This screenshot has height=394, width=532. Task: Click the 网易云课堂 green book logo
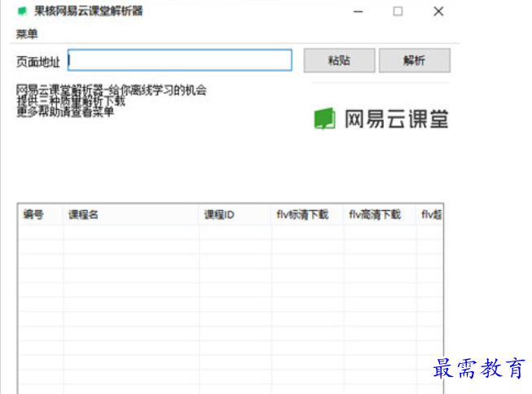tap(325, 119)
